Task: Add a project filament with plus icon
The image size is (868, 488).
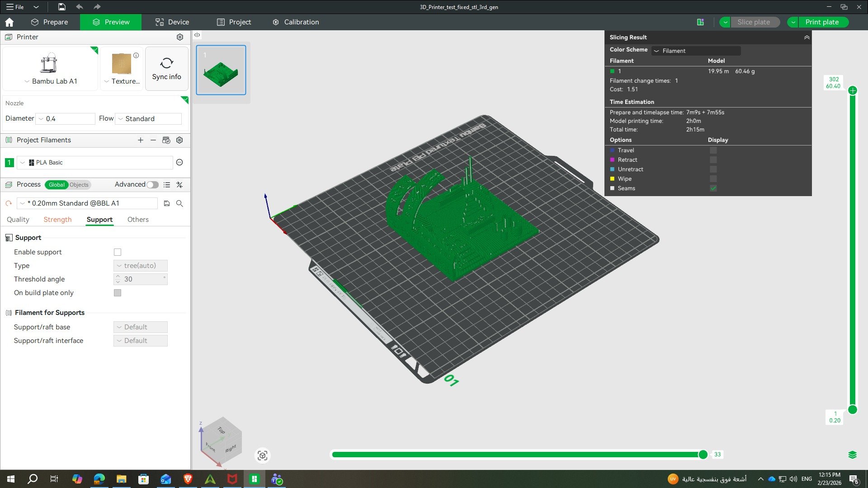Action: (x=141, y=140)
